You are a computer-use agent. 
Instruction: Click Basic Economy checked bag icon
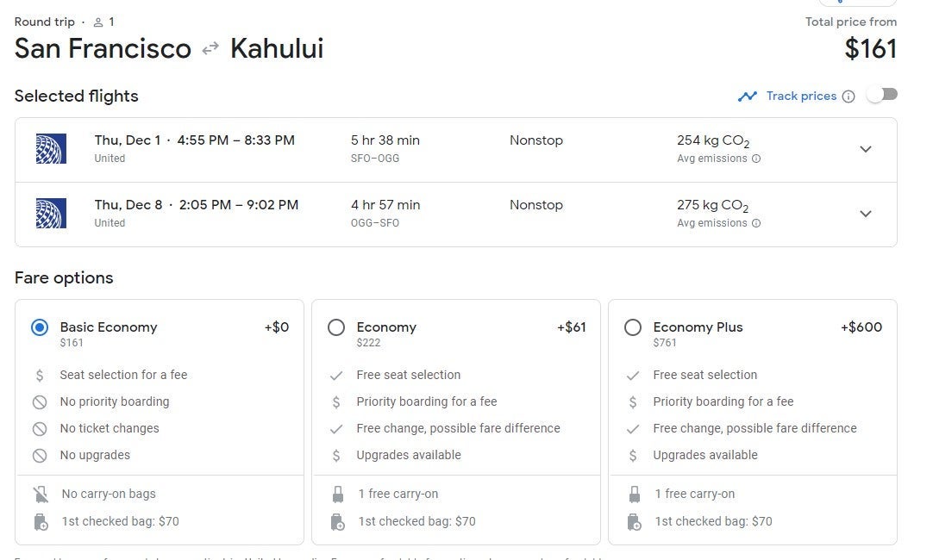pos(40,521)
